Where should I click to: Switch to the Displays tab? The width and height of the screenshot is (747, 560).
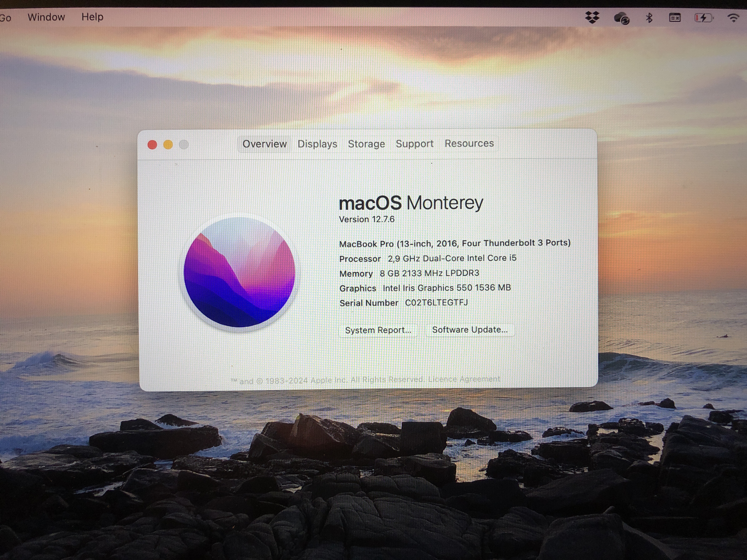[x=317, y=144]
